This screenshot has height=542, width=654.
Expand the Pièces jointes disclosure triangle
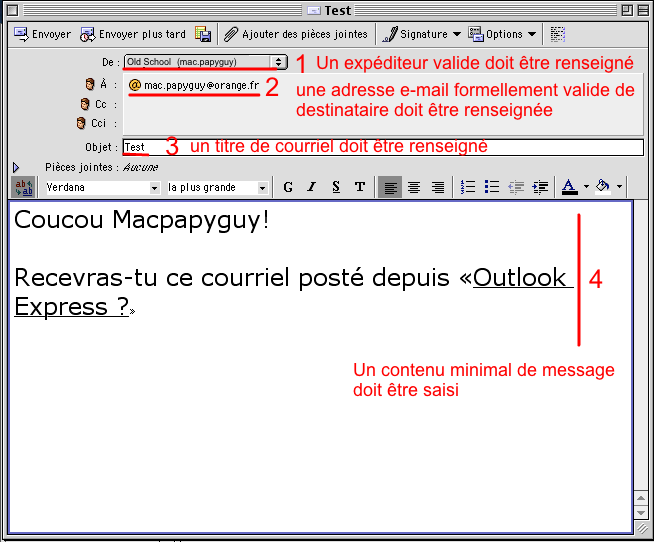tap(16, 168)
